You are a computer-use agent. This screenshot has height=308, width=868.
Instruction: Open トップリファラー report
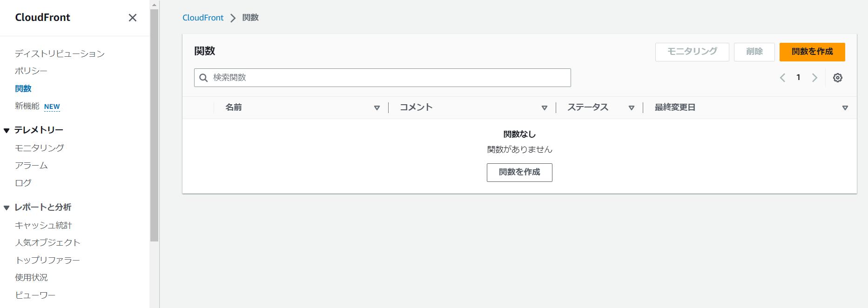tap(47, 260)
